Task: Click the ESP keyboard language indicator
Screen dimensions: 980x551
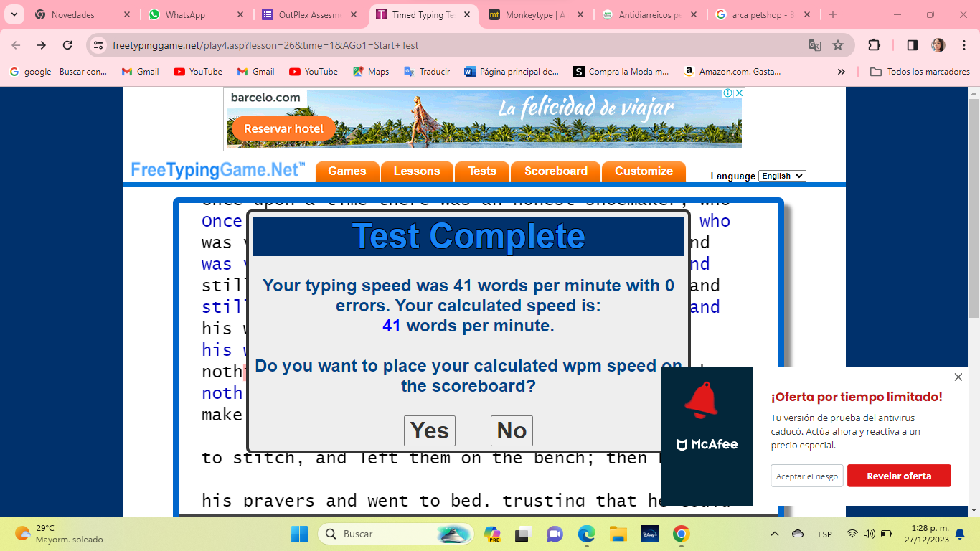Action: click(x=825, y=534)
